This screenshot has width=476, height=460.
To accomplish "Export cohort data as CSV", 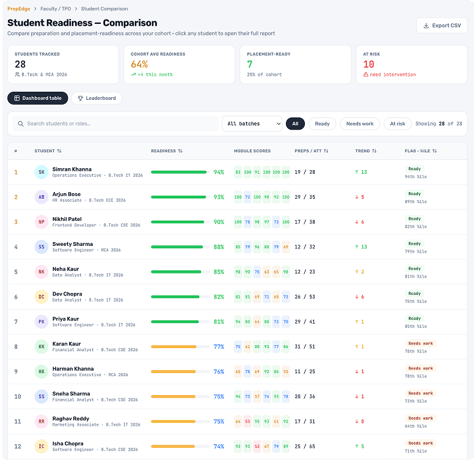I will point(442,26).
